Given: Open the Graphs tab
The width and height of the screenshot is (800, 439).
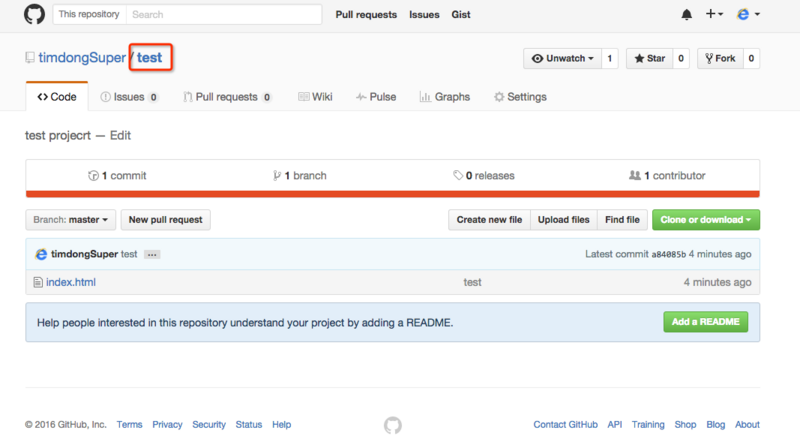Looking at the screenshot, I should coord(445,97).
